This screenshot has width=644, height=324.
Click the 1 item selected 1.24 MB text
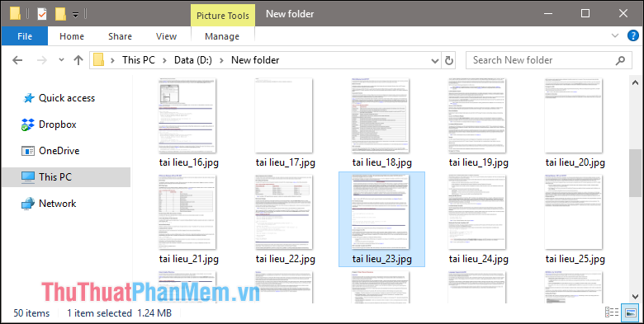pyautogui.click(x=119, y=313)
